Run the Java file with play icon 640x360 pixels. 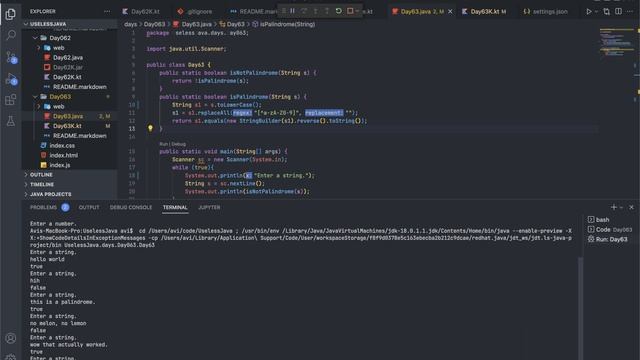pos(589,11)
